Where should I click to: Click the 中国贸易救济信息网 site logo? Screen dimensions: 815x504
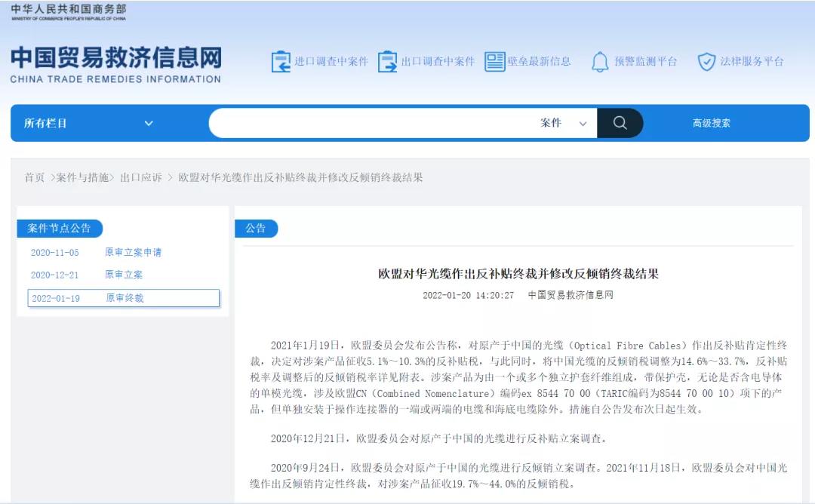[x=116, y=64]
